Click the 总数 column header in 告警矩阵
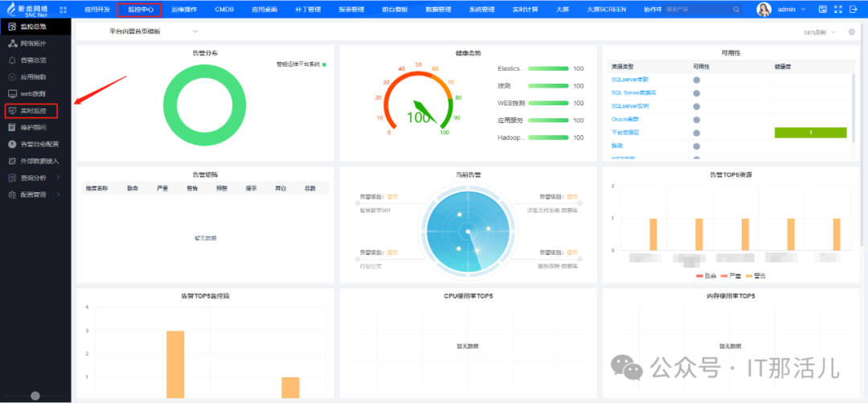This screenshot has width=868, height=403. point(310,188)
